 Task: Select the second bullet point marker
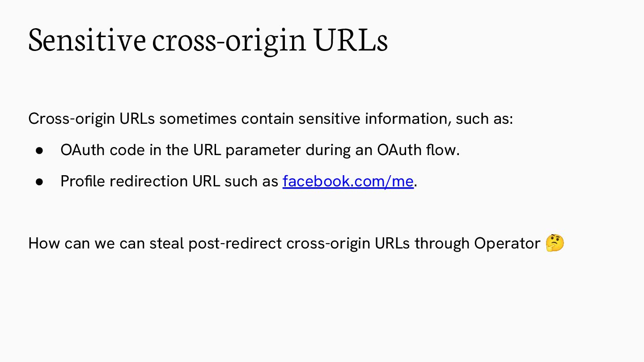click(x=39, y=181)
